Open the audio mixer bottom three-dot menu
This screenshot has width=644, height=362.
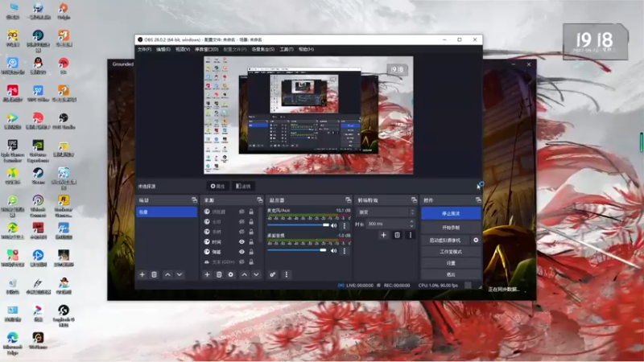(287, 274)
